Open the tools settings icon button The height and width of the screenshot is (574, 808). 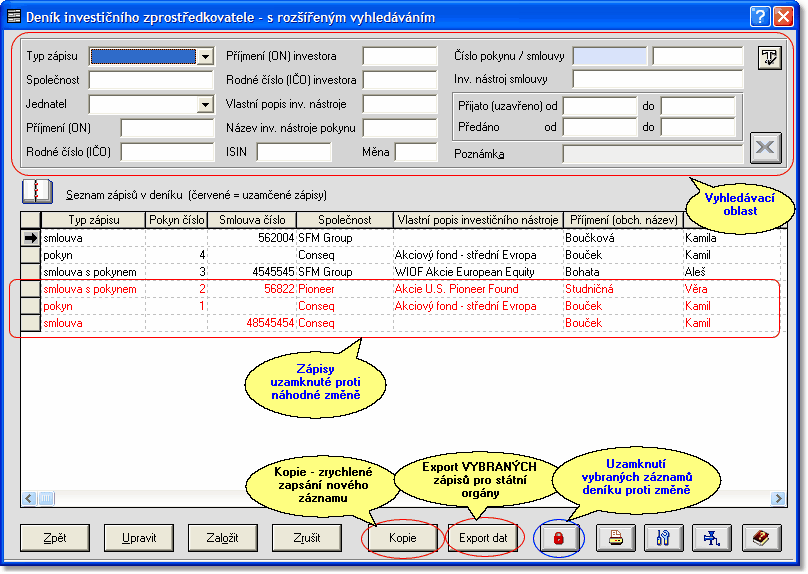pos(665,538)
